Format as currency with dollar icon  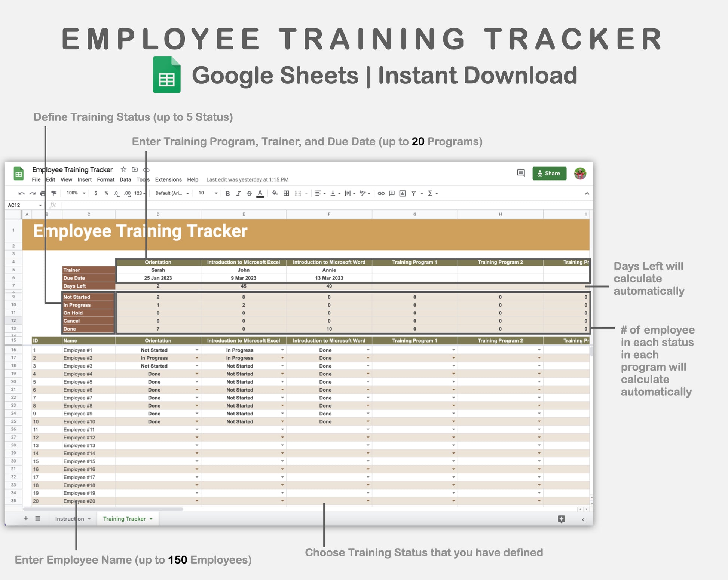click(x=96, y=193)
